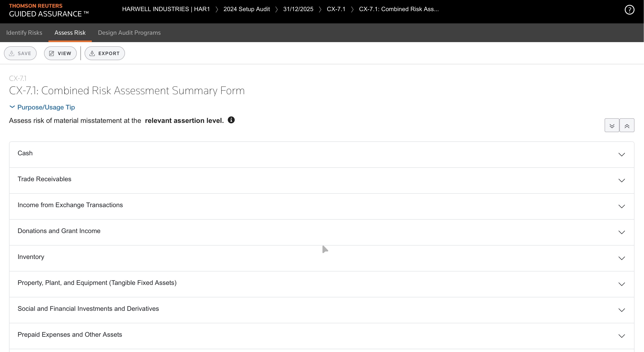644x352 pixels.
Task: Open Donations and Grant Income section
Action: pyautogui.click(x=622, y=232)
